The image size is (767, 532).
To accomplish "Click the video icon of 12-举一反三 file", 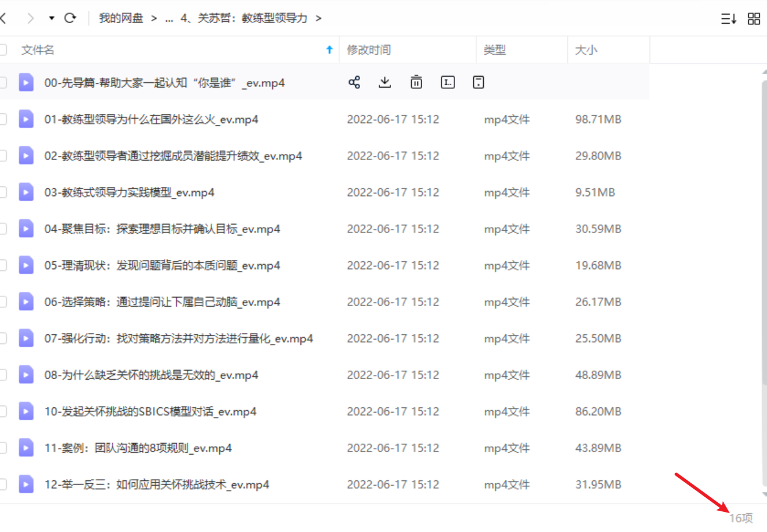I will 26,484.
